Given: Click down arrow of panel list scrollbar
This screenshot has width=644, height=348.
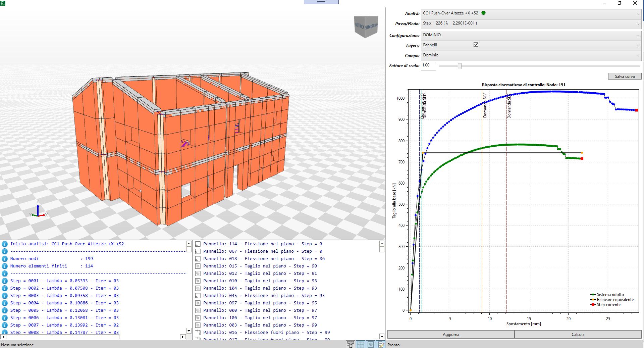Looking at the screenshot, I should (x=382, y=336).
